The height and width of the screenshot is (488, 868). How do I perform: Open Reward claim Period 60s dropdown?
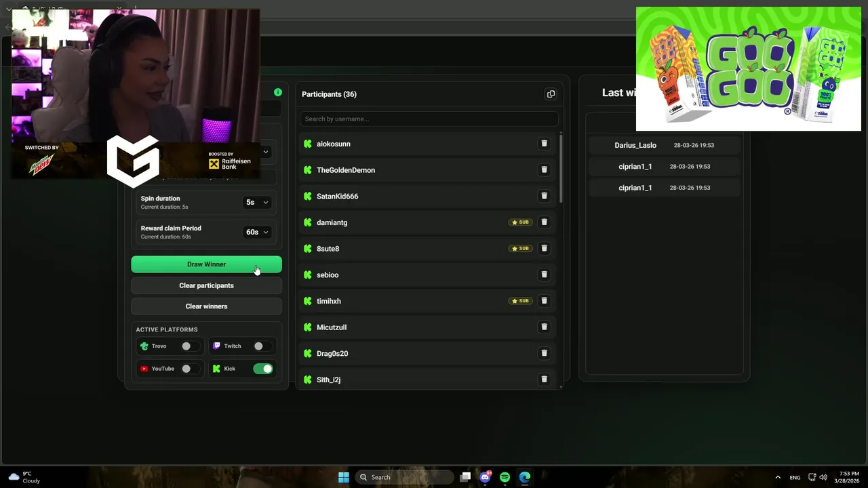[257, 232]
